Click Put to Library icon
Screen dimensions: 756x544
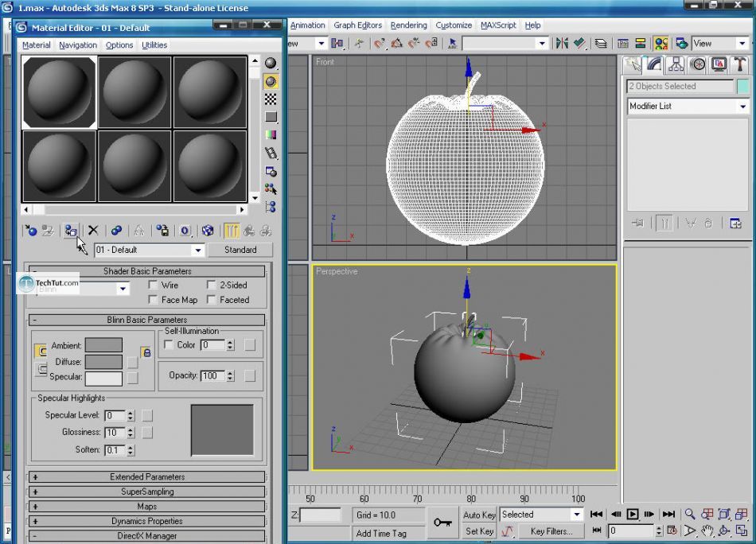coord(162,231)
